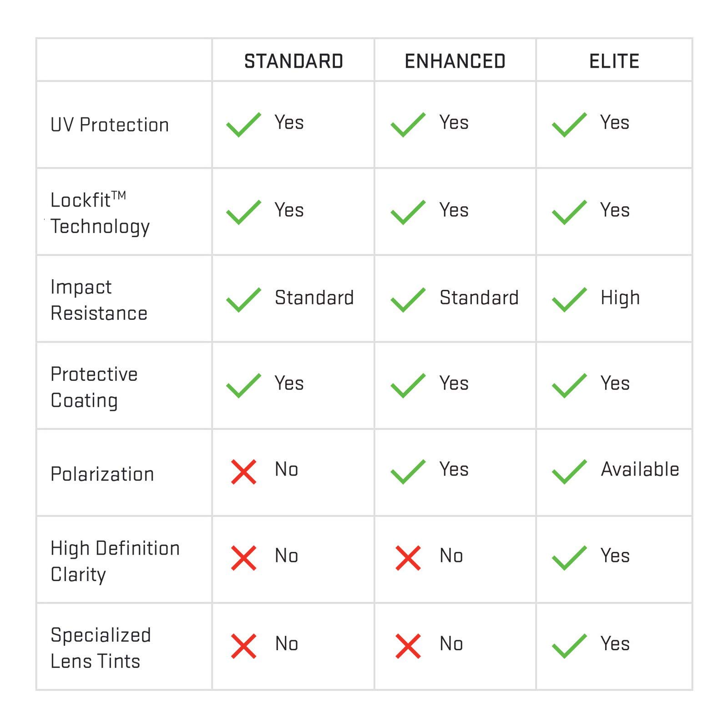Click red X for Enhanced Specialized Lens Tints
This screenshot has width=728, height=728.
pyautogui.click(x=408, y=646)
